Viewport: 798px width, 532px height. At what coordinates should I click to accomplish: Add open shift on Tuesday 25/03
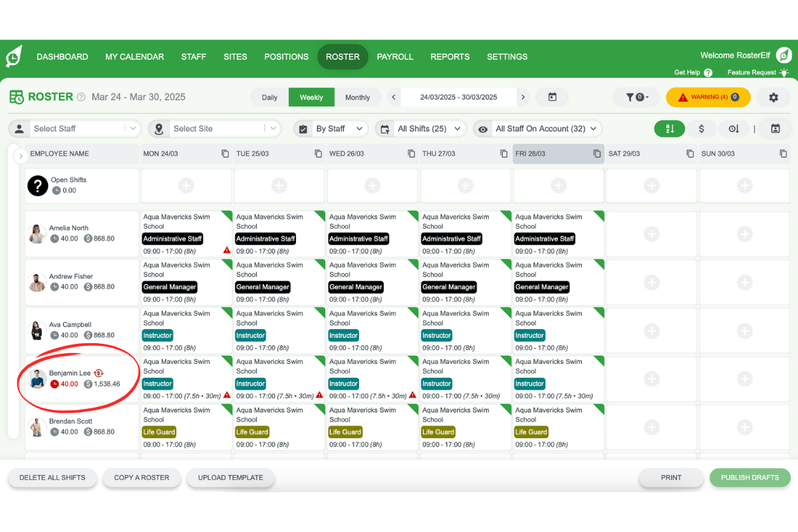(x=279, y=186)
